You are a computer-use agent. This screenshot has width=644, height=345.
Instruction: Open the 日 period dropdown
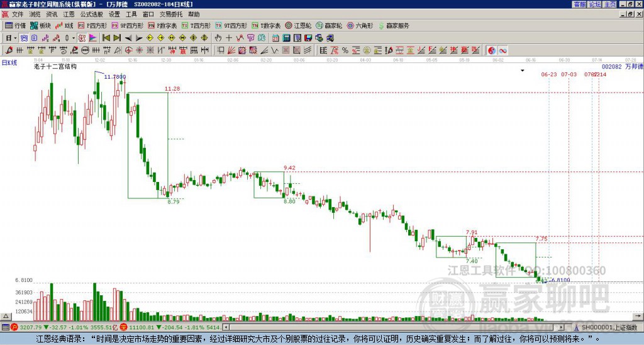pos(11,38)
